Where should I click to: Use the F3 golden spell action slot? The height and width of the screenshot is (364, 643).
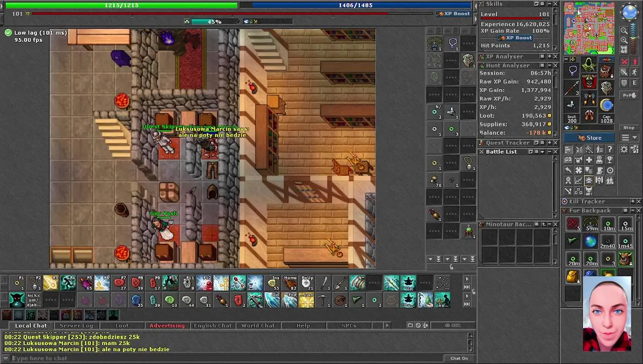tap(51, 283)
